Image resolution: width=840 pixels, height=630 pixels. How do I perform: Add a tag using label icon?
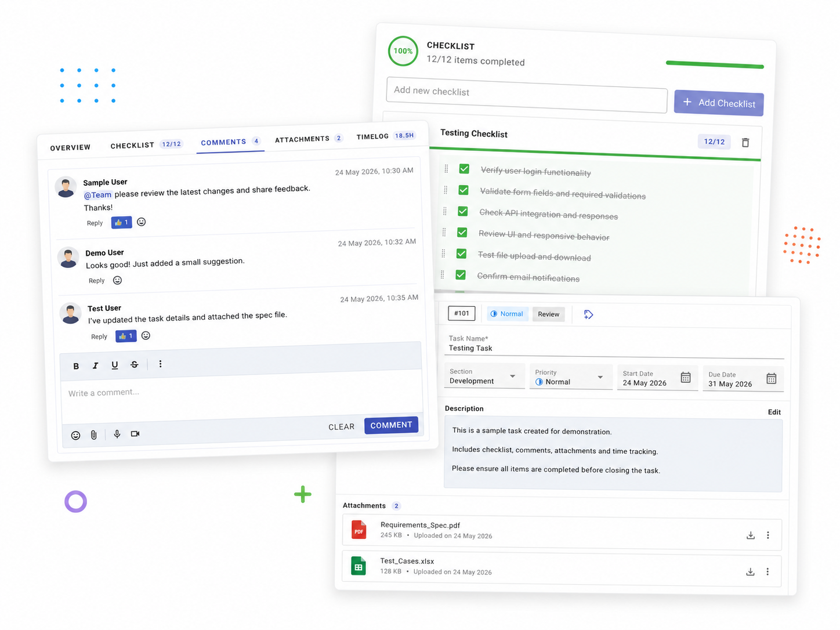click(x=588, y=314)
